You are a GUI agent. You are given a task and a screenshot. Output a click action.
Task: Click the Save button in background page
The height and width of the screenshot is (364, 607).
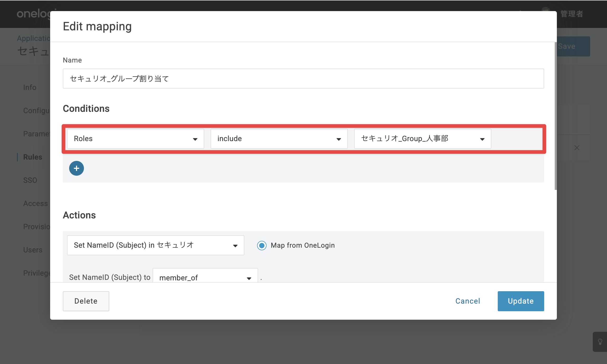tap(573, 46)
